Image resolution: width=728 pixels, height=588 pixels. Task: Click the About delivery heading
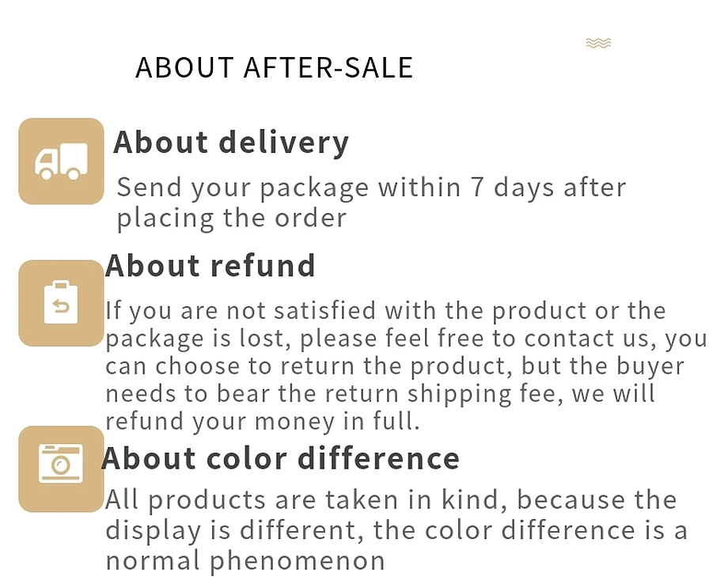(231, 143)
